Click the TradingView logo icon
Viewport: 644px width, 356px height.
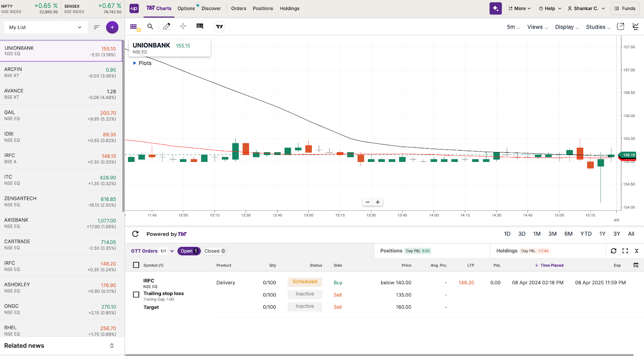tap(219, 27)
